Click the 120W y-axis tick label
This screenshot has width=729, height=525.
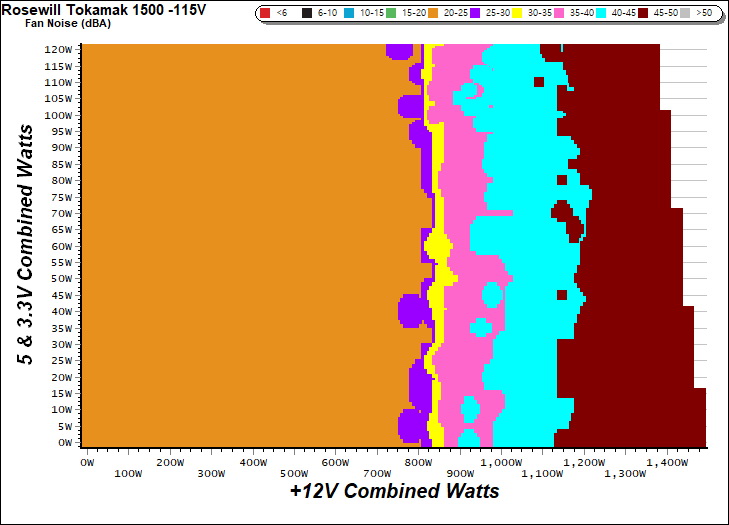point(59,49)
